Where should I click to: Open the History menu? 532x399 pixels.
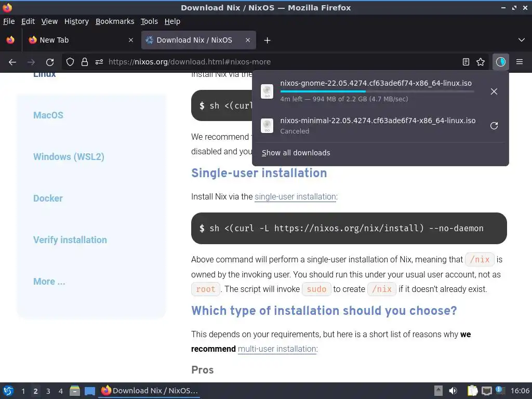coord(76,21)
